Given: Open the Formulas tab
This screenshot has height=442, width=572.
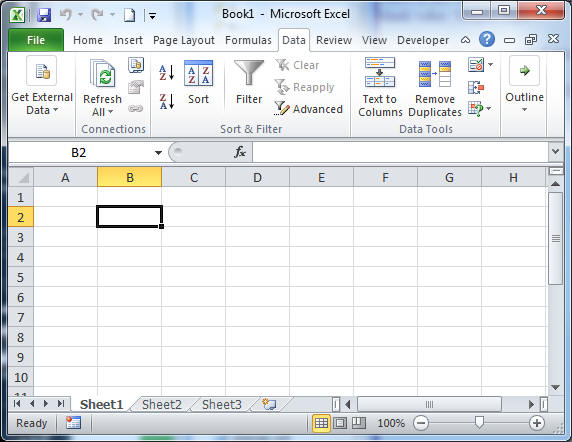Looking at the screenshot, I should (248, 40).
